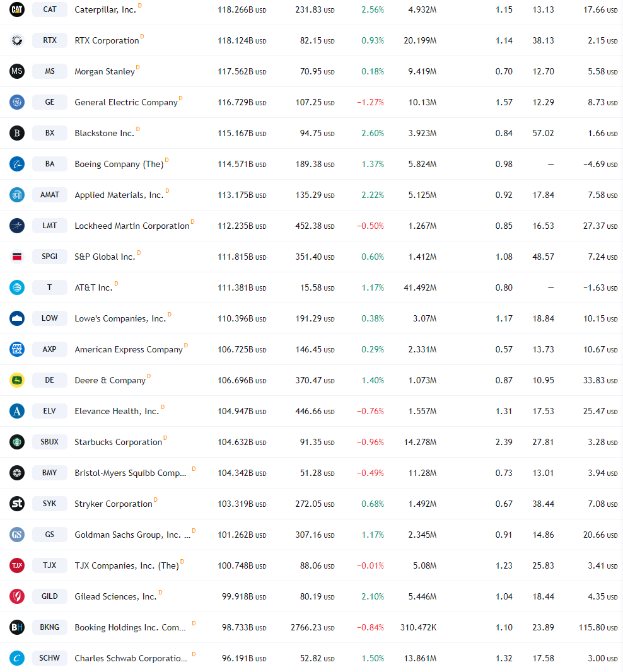Open the GS ticker badge
Image resolution: width=623 pixels, height=672 pixels.
coord(50,535)
